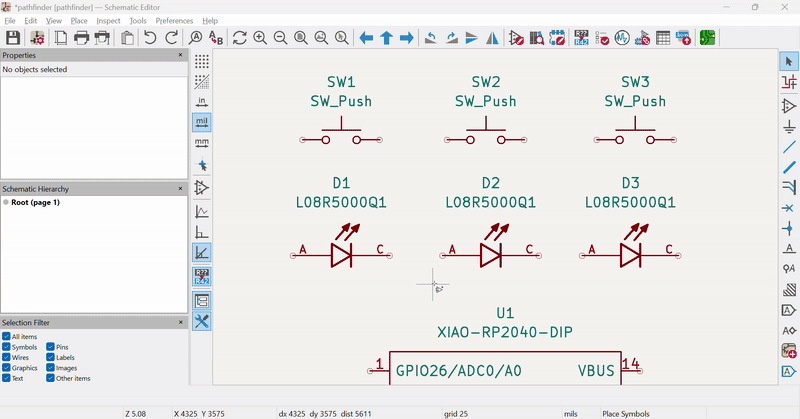
Task: Disable the Labels selection filter
Action: coord(51,357)
